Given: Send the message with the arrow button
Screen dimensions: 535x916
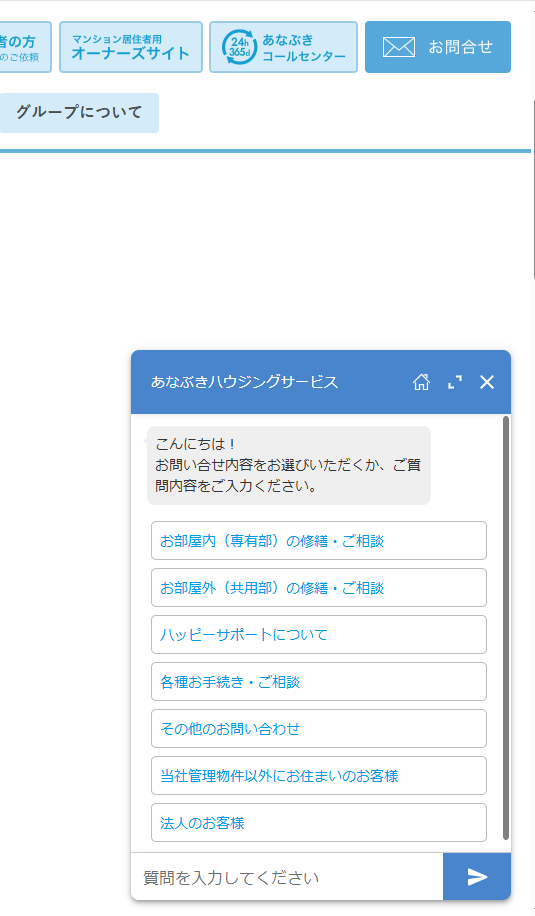Looking at the screenshot, I should 477,876.
